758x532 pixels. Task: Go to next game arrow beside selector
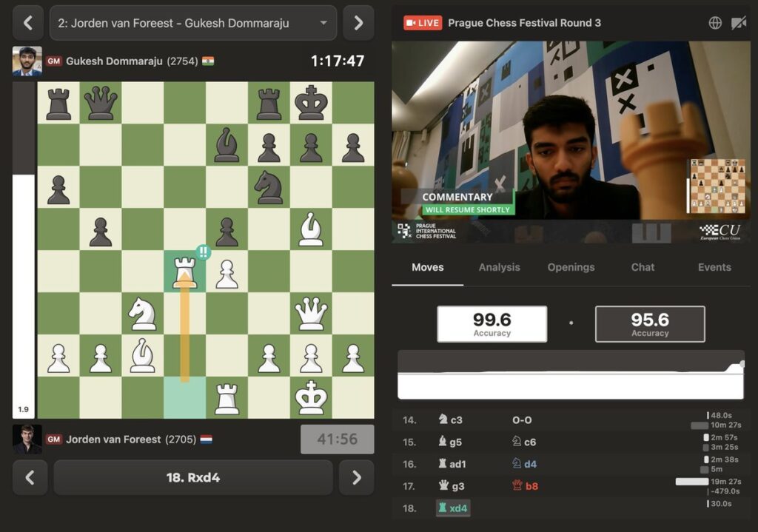[358, 23]
